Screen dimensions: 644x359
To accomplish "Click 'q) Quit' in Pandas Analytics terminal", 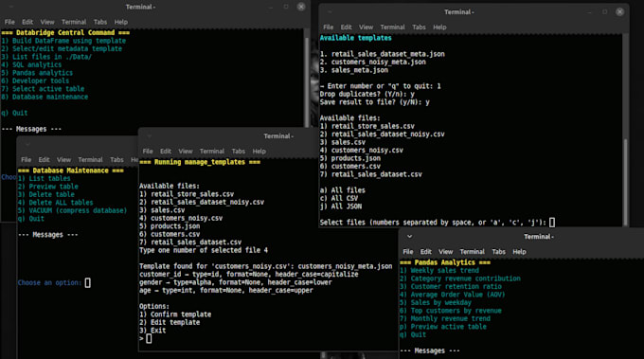I will tap(413, 334).
